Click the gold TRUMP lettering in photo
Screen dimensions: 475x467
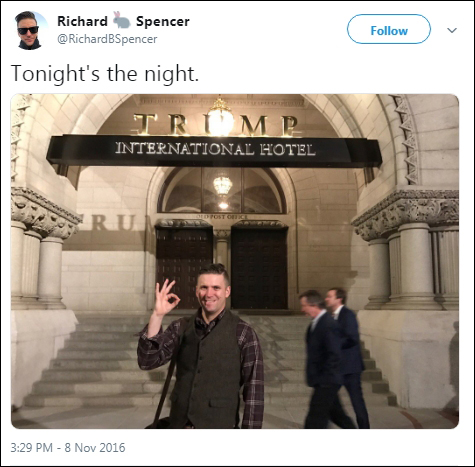coord(216,124)
